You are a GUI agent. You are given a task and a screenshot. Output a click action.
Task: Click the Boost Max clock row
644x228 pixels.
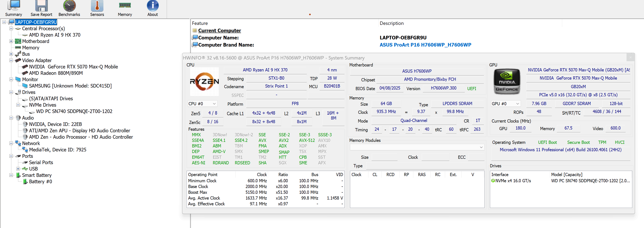[265, 192]
